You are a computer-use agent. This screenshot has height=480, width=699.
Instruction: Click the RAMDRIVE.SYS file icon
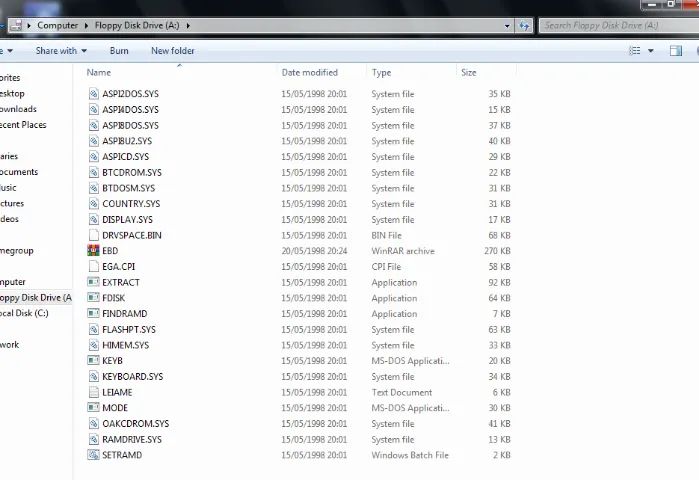[x=93, y=439]
